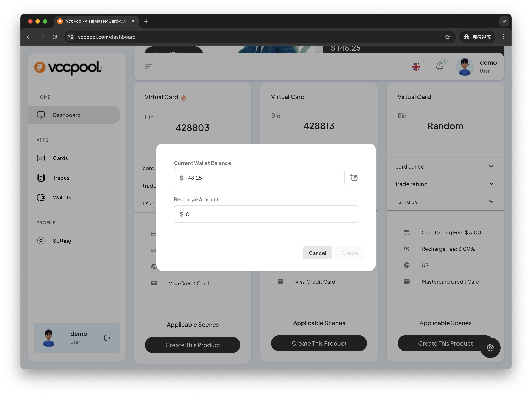Viewport: 532px width, 396px height.
Task: Bookmark page with the star icon
Action: pyautogui.click(x=447, y=37)
